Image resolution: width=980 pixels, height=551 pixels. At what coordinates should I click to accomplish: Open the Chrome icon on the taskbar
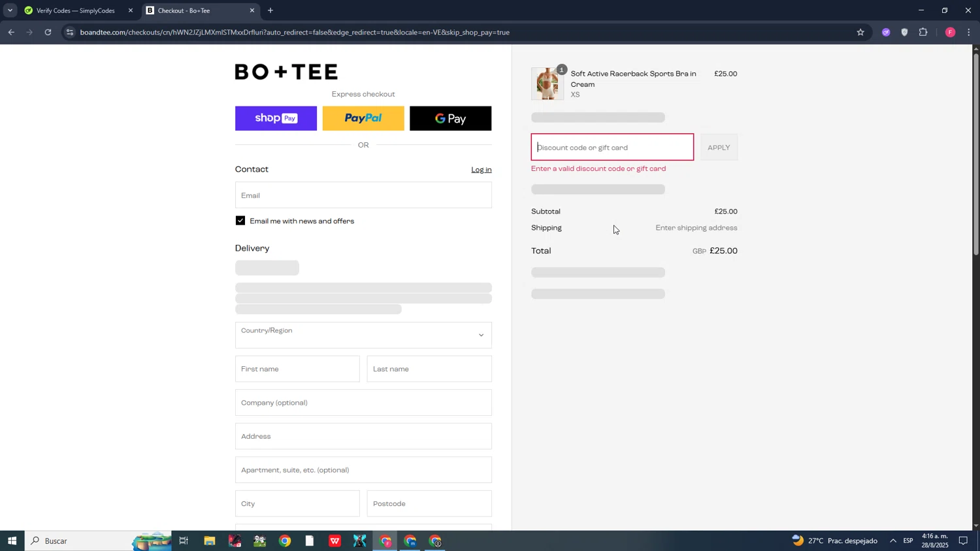coord(285,541)
